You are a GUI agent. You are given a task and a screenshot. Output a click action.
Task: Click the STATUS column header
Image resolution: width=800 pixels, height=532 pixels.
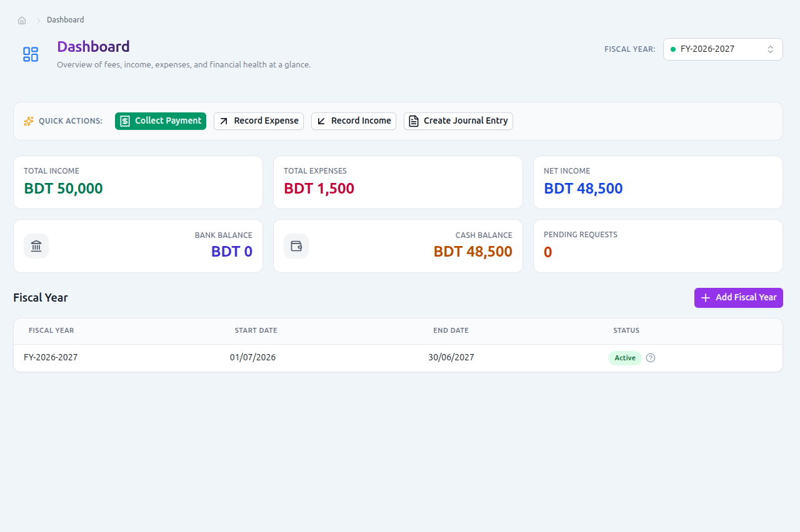point(626,330)
